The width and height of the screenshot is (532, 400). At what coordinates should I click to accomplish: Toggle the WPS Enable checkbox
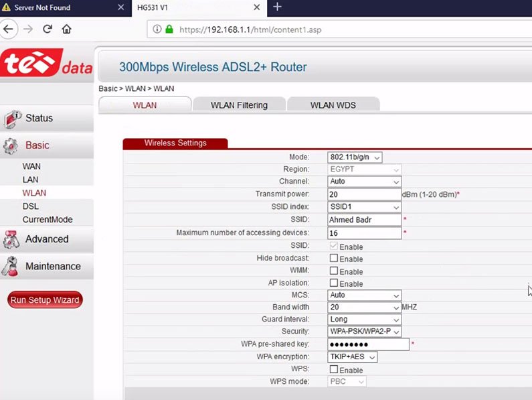(x=334, y=370)
